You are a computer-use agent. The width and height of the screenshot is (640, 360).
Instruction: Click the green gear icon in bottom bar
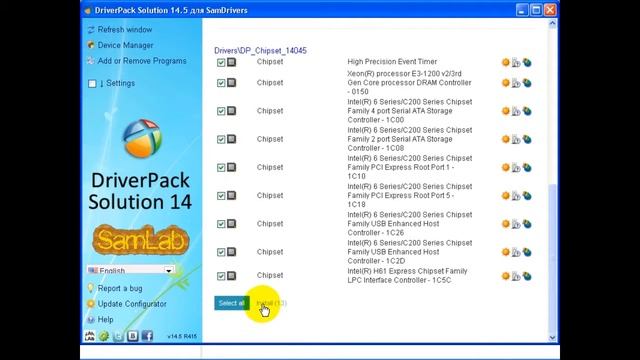coord(104,336)
